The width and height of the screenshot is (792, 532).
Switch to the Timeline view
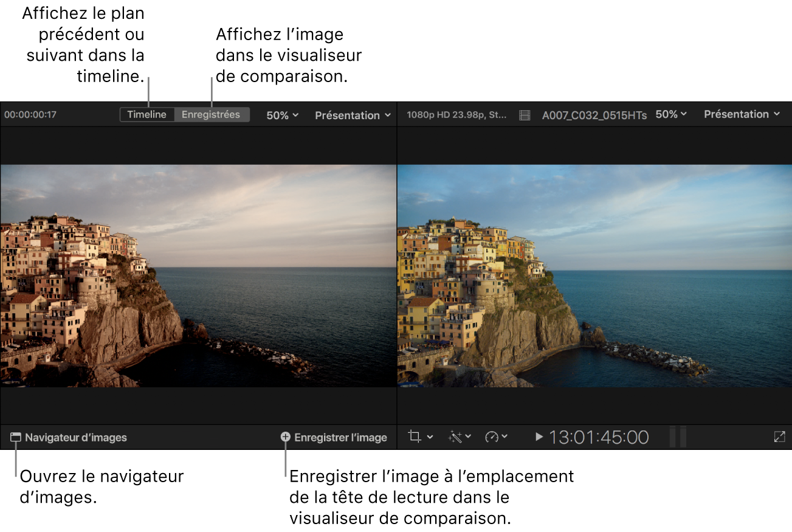point(146,114)
